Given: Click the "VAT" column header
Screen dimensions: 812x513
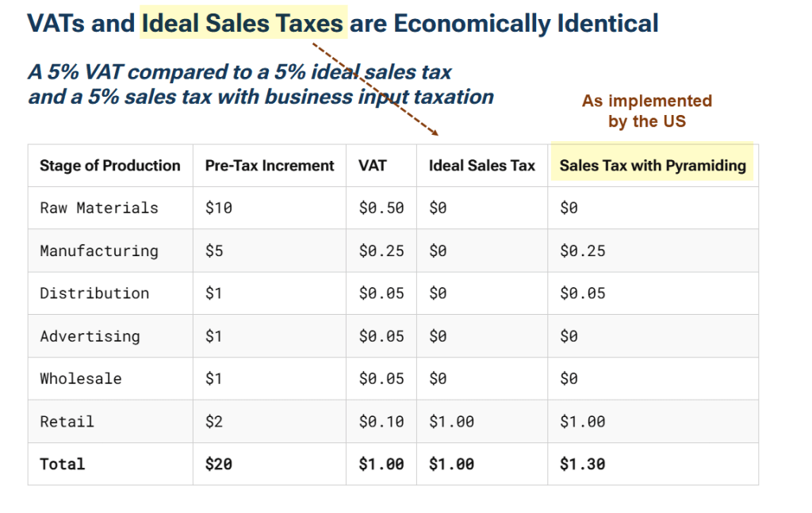Looking at the screenshot, I should [373, 166].
